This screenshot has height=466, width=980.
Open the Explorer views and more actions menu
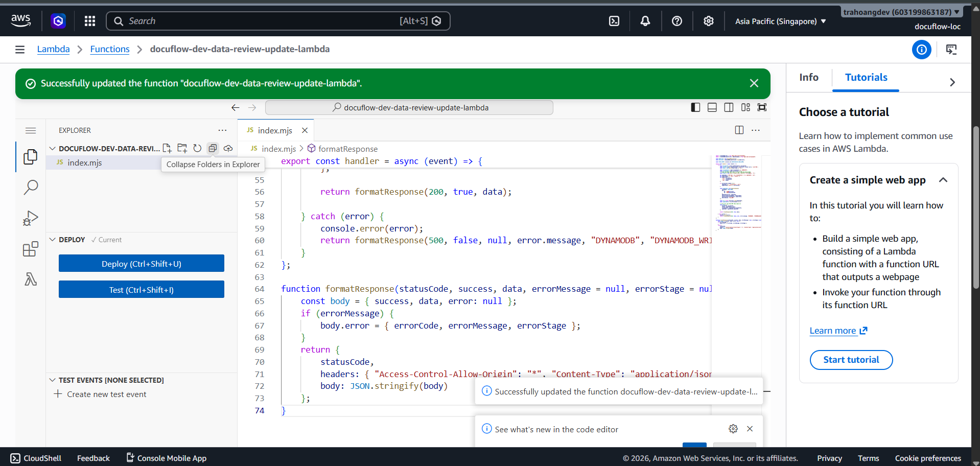(222, 130)
